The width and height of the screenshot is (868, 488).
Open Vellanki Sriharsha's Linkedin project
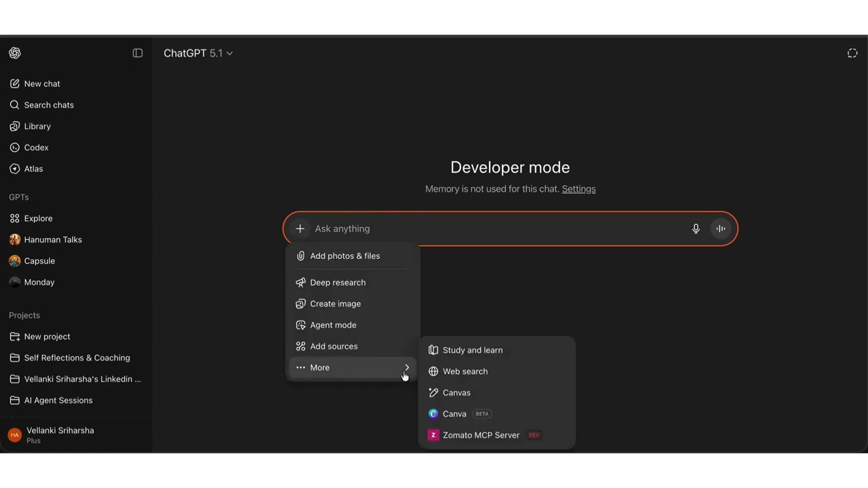[76, 379]
